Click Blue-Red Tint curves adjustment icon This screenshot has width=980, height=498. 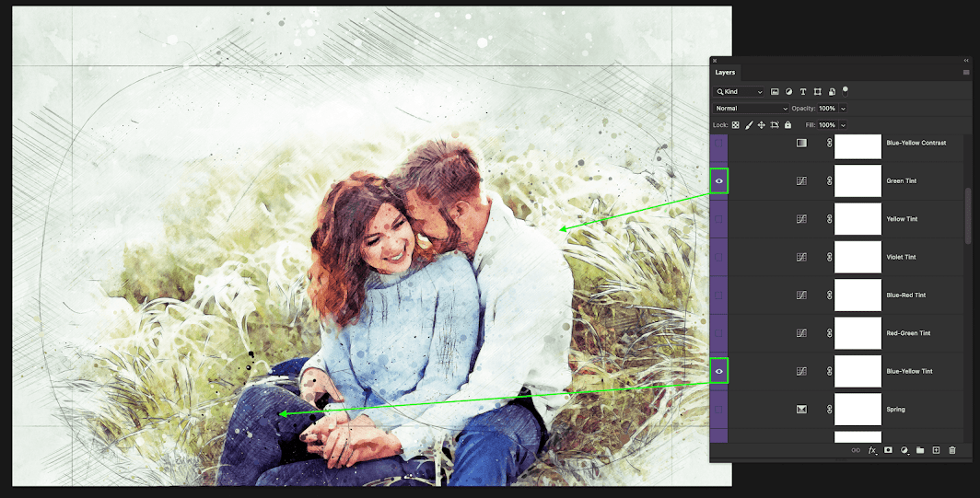pos(801,295)
